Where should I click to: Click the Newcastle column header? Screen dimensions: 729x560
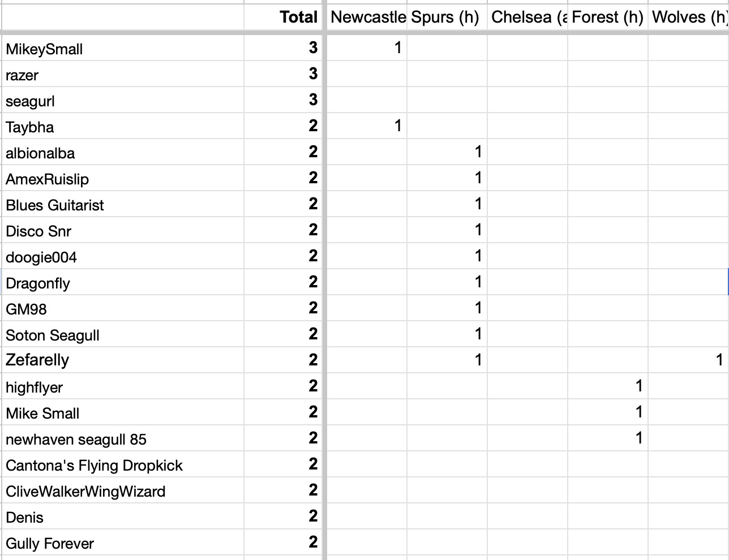(367, 17)
